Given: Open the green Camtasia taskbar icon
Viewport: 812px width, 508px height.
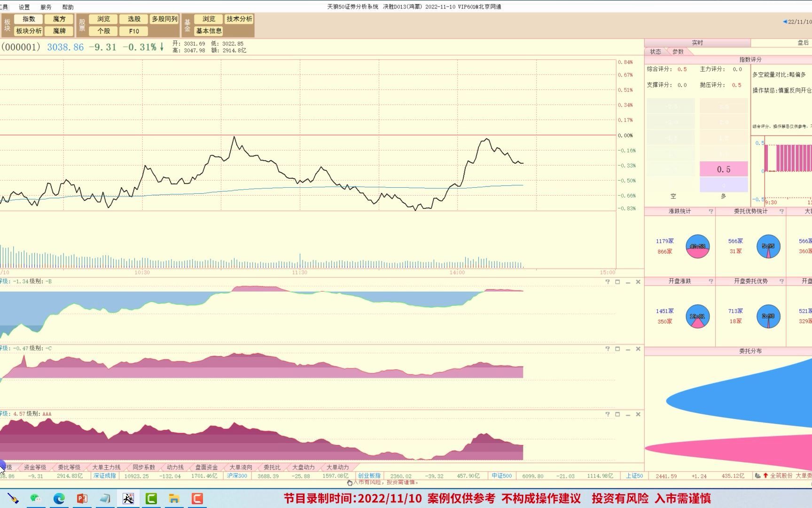Looking at the screenshot, I should [151, 499].
